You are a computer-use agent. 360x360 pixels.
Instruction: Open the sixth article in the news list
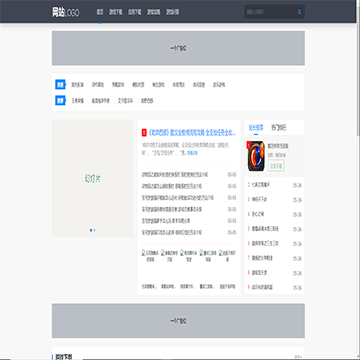pos(172,232)
